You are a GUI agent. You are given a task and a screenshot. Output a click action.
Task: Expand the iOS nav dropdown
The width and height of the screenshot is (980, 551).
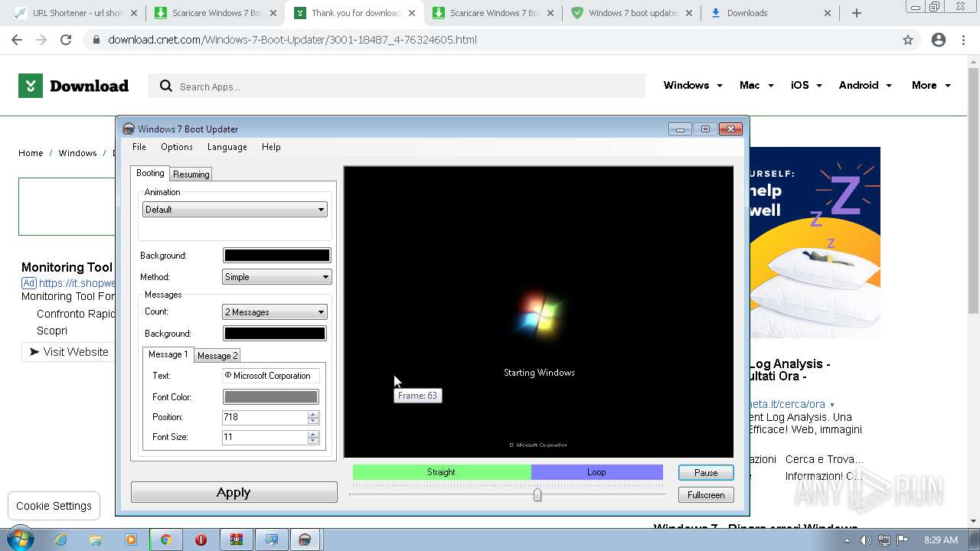806,86
